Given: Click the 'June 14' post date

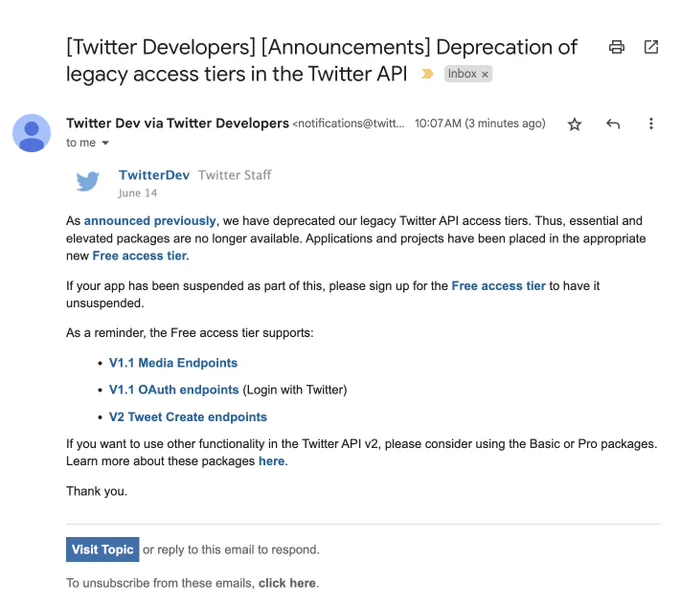Looking at the screenshot, I should (137, 193).
